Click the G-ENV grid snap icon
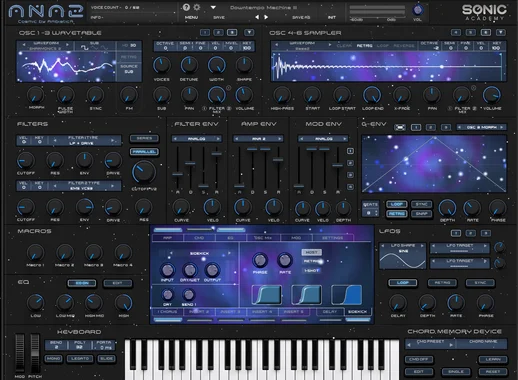Image resolution: width=518 pixels, height=380 pixels. [x=400, y=127]
